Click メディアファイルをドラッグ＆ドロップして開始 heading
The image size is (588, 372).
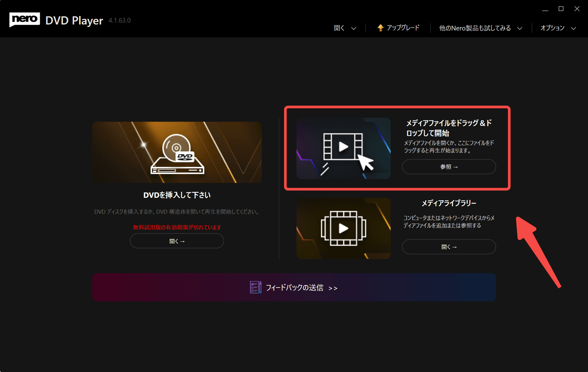click(x=449, y=128)
